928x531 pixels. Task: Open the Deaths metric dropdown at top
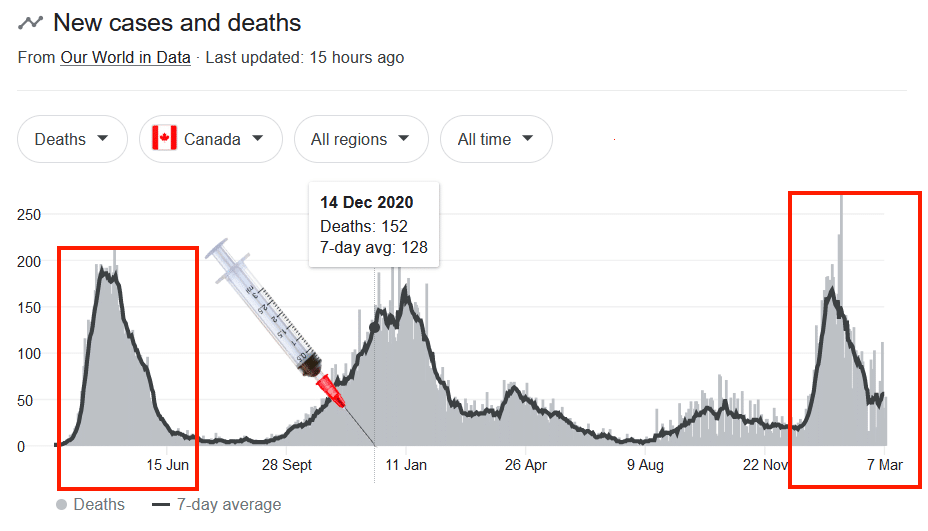pos(72,139)
